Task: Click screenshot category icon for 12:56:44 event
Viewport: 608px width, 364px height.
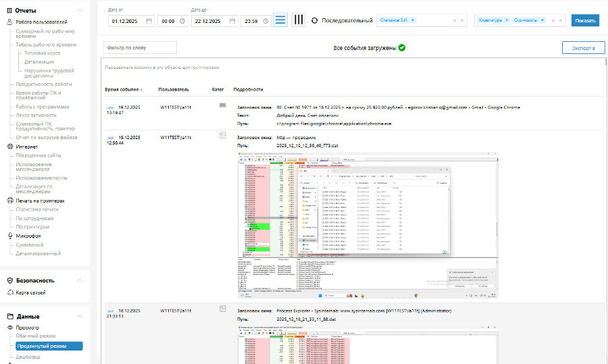Action: click(x=222, y=136)
